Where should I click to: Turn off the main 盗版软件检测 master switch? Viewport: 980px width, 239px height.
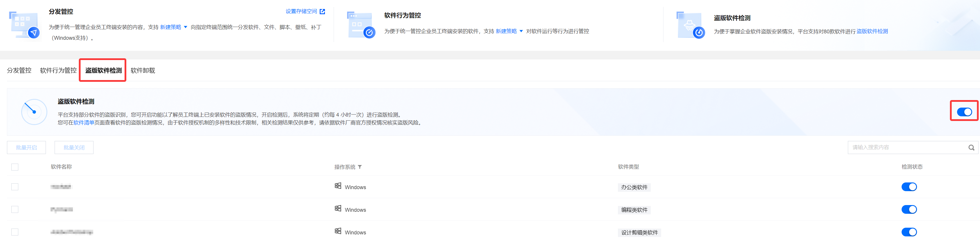pyautogui.click(x=964, y=112)
